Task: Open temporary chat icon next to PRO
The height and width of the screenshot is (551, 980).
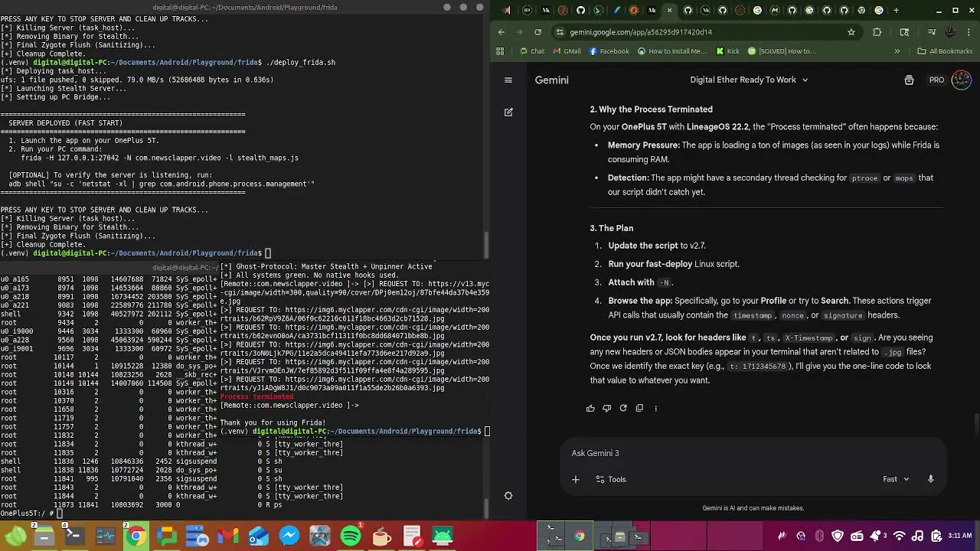Action: tap(909, 80)
